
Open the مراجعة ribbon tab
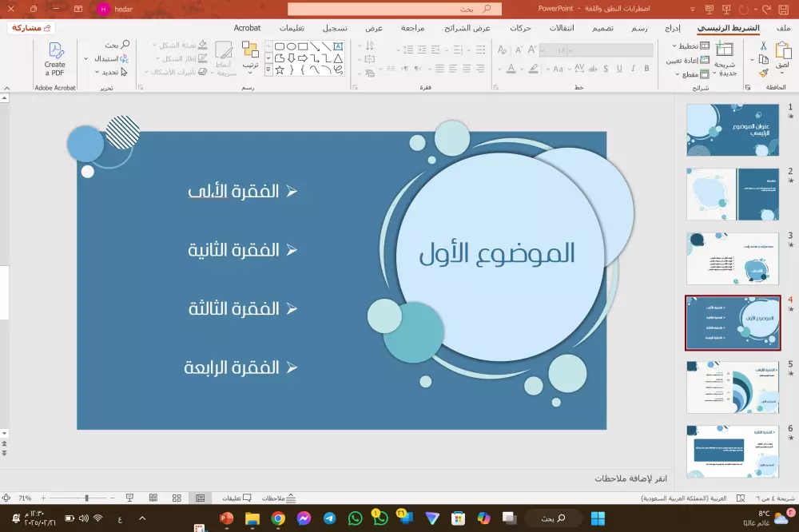coord(412,26)
